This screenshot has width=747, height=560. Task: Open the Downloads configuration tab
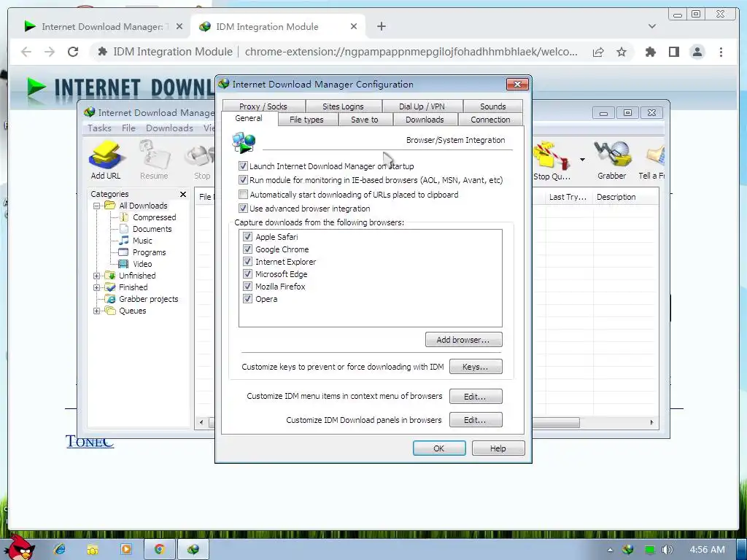[425, 120]
